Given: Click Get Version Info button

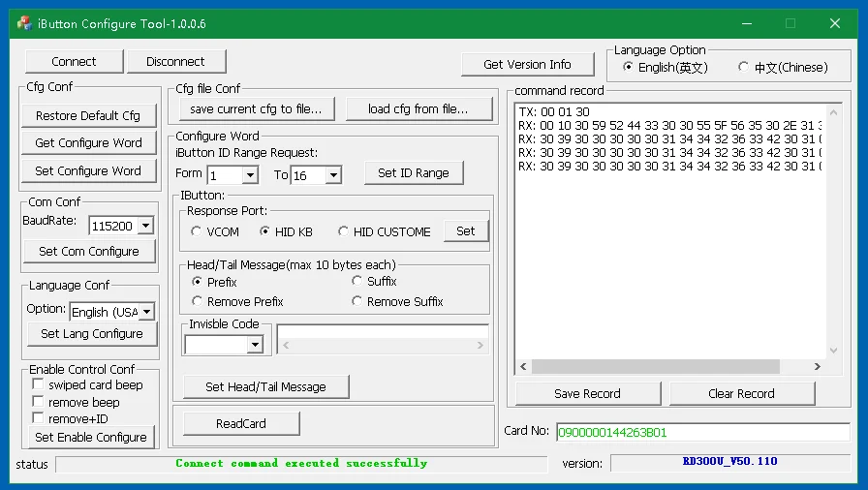Looking at the screenshot, I should pyautogui.click(x=528, y=64).
